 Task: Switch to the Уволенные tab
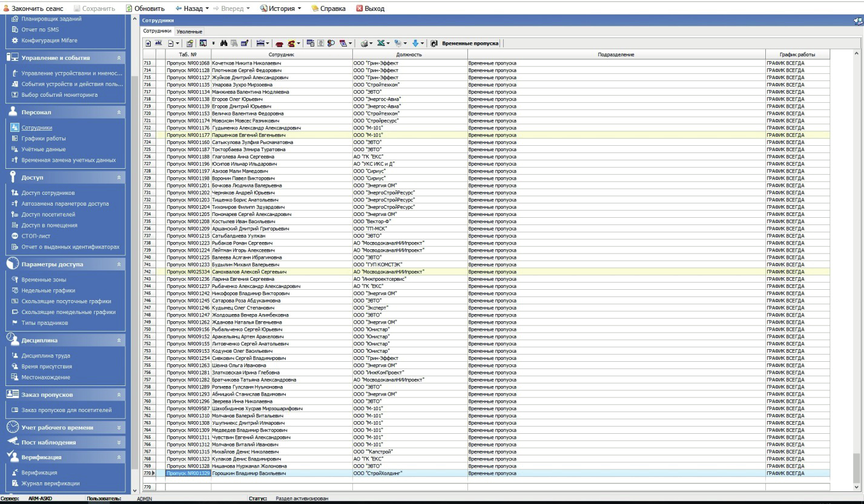pos(190,31)
